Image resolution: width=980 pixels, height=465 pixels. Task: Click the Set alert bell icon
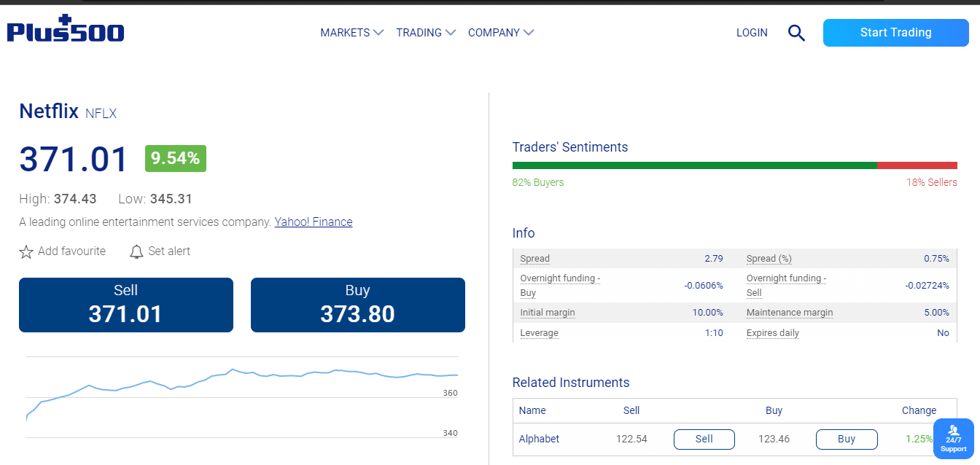136,252
